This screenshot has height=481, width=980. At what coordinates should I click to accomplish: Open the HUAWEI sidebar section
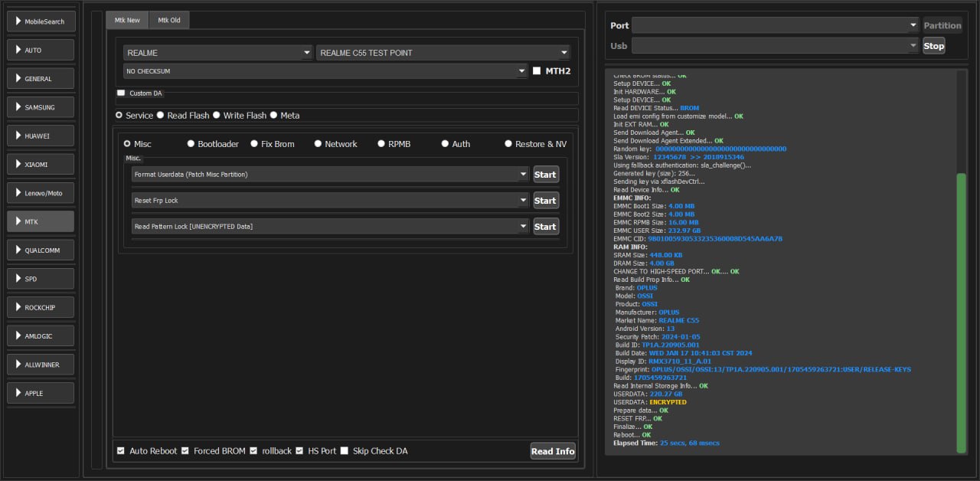pyautogui.click(x=41, y=136)
